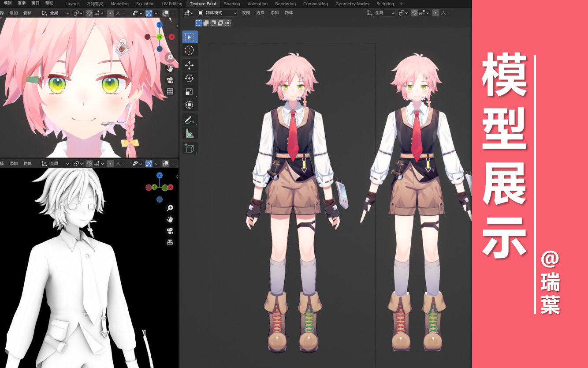The image size is (588, 368).
Task: Click red X axis in bottom-left viewport gizmo
Action: (x=171, y=188)
